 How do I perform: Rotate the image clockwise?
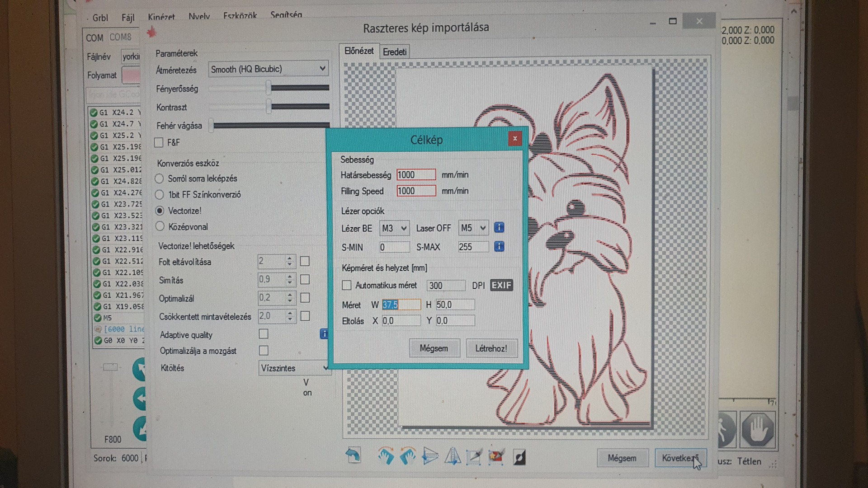386,456
